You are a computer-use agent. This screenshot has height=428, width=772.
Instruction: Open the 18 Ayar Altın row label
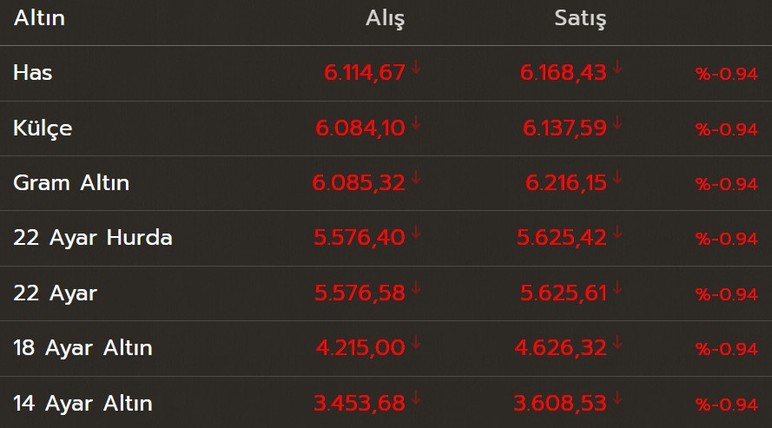click(83, 348)
